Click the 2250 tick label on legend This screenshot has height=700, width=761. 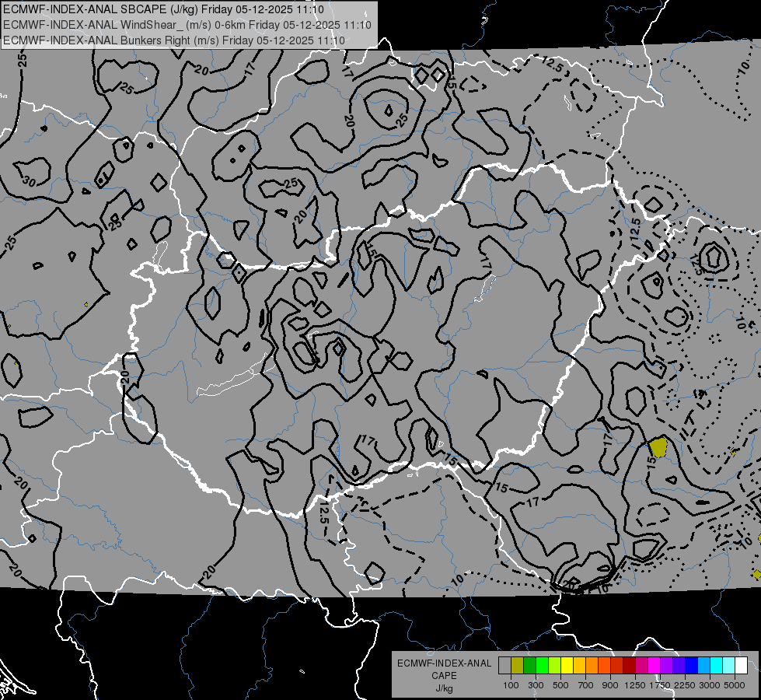(686, 685)
